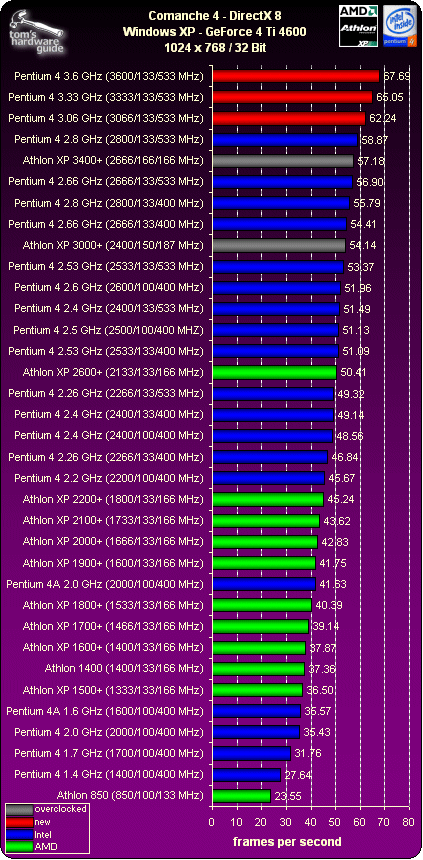The image size is (423, 860).
Task: Click the blue bar for Pentium 4A 2.0 GHz
Action: tap(264, 584)
